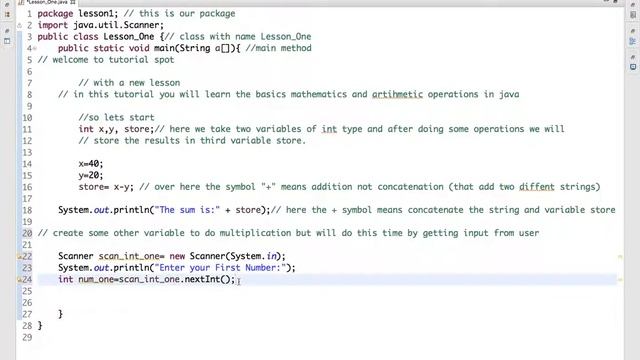This screenshot has height=360, width=640.
Task: Click the comment "// welcome to tutorial spot"
Action: [106, 60]
